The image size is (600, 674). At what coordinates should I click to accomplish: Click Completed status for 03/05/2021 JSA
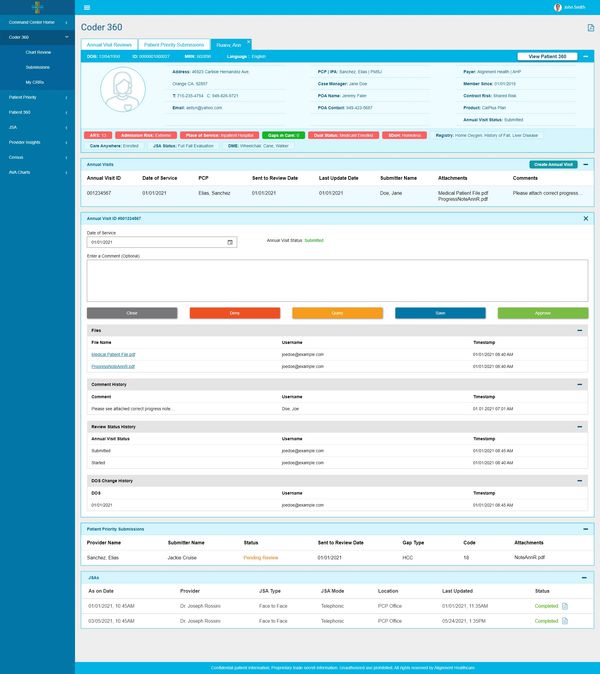546,621
